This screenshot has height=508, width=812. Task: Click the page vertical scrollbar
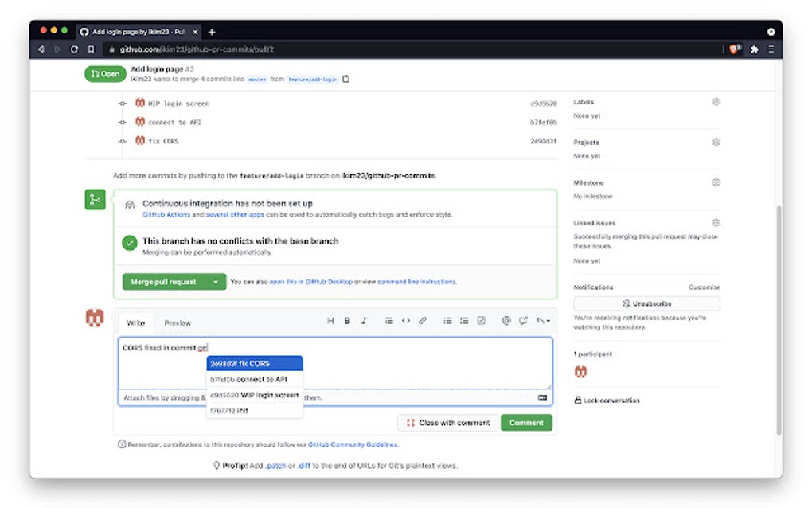[x=779, y=319]
